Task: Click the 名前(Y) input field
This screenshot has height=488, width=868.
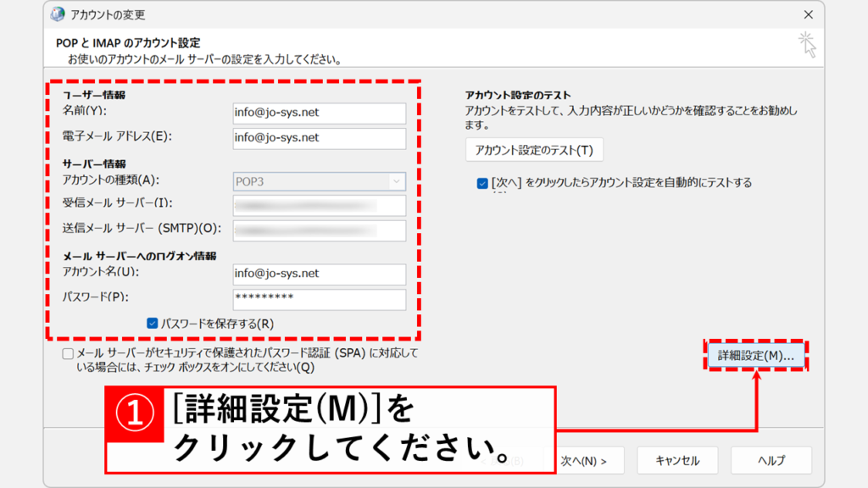Action: [320, 113]
